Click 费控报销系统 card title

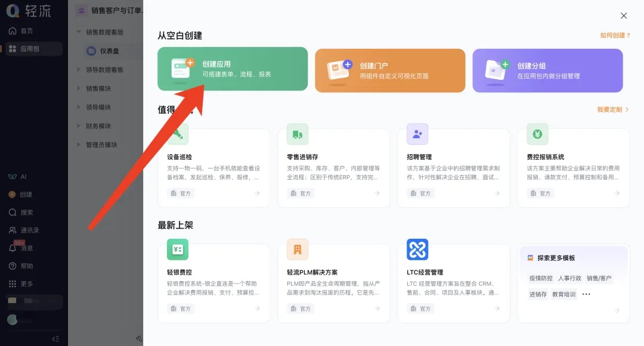click(x=546, y=157)
